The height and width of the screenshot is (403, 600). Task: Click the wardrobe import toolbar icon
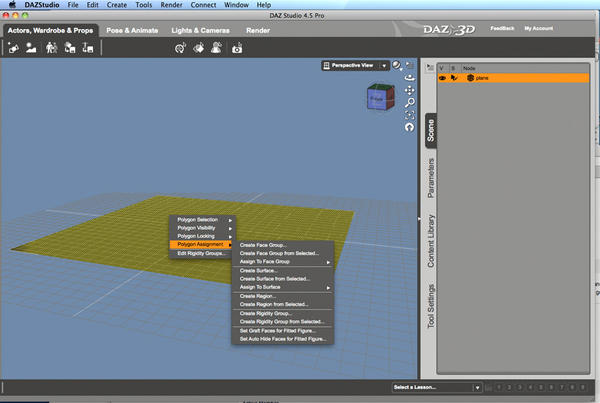pos(70,48)
